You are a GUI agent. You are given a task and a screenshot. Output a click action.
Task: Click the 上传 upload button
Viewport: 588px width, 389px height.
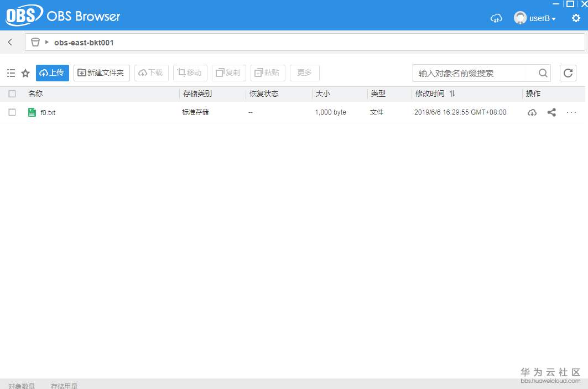point(53,73)
